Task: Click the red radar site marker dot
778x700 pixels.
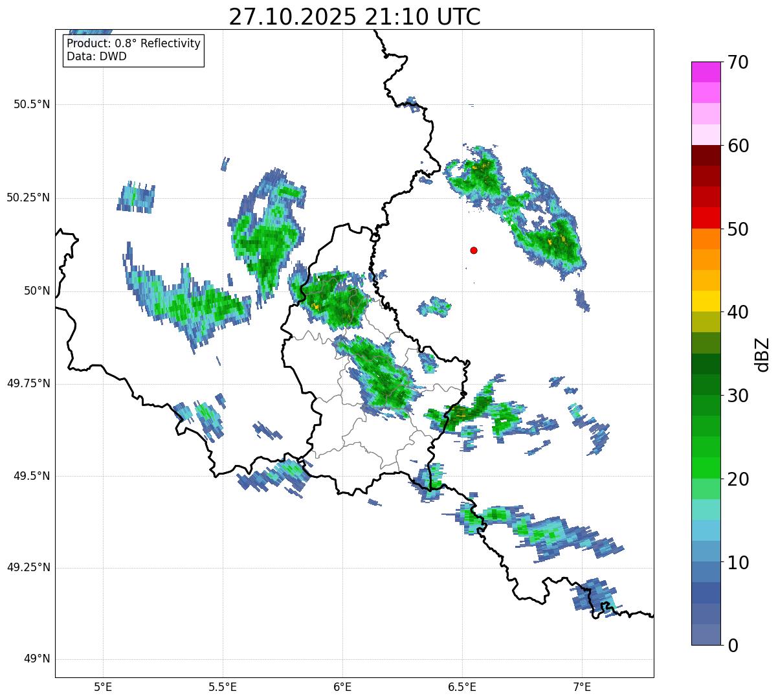Action: coord(474,250)
